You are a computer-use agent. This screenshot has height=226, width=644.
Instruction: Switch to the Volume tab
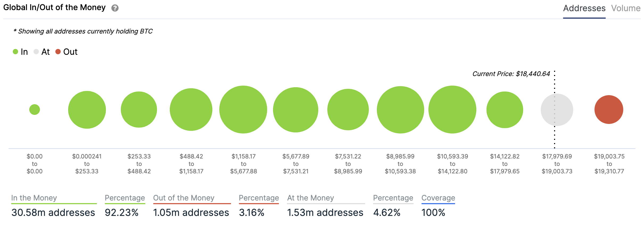(x=626, y=8)
